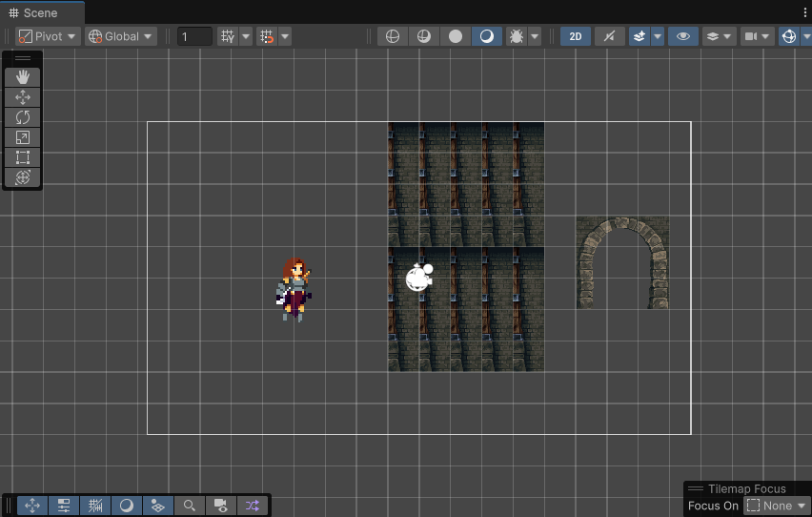Open scene effects dropdown arrow
The image size is (812, 517).
coord(658,36)
